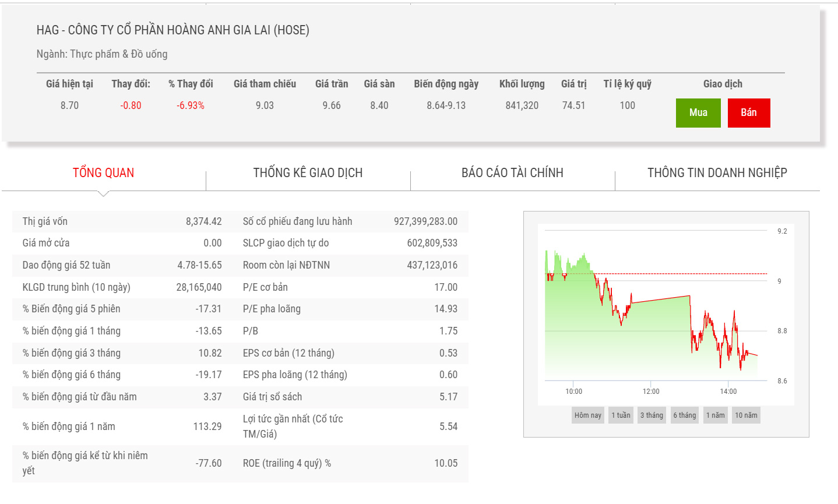Select the Hôm nay chart range
Image resolution: width=838 pixels, height=504 pixels.
pyautogui.click(x=587, y=415)
